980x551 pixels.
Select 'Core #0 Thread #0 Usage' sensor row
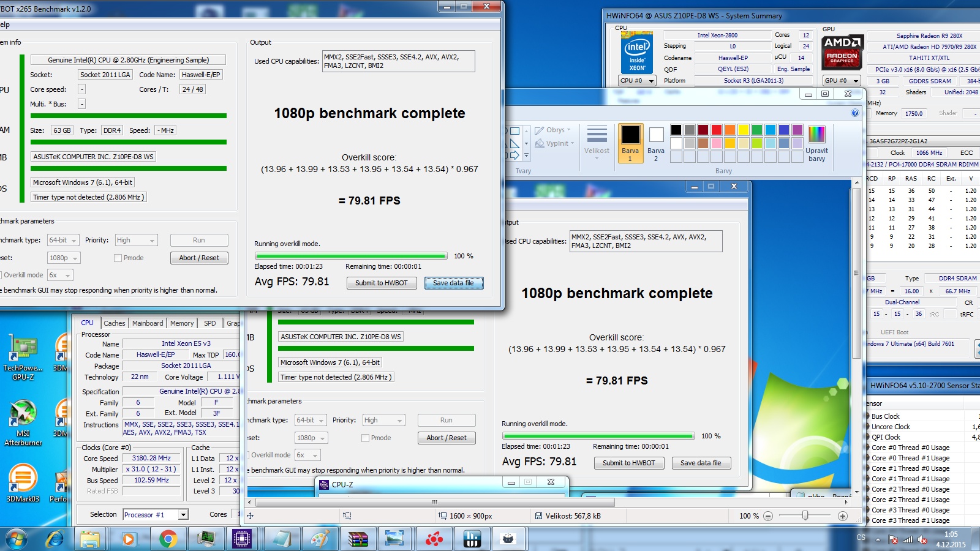click(910, 448)
